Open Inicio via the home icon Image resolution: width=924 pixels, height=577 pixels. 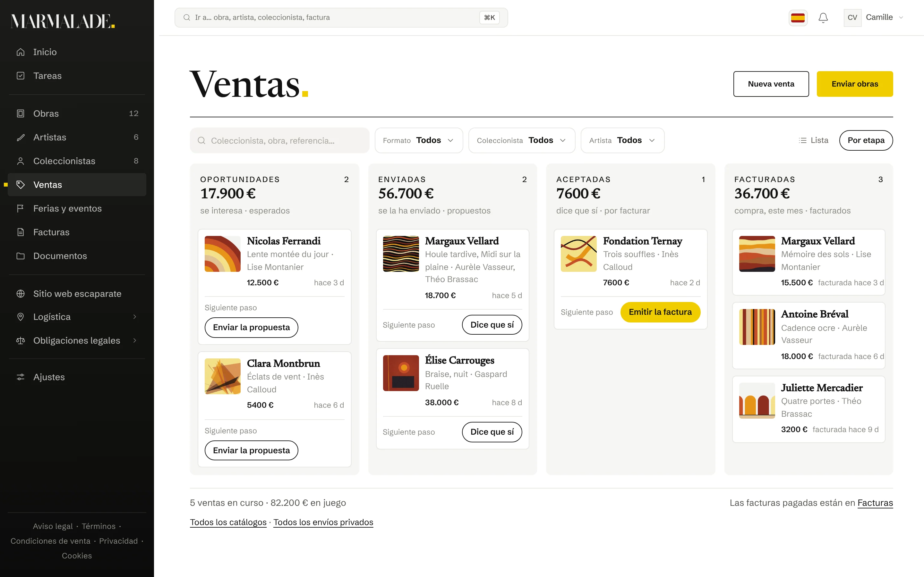[x=21, y=52]
